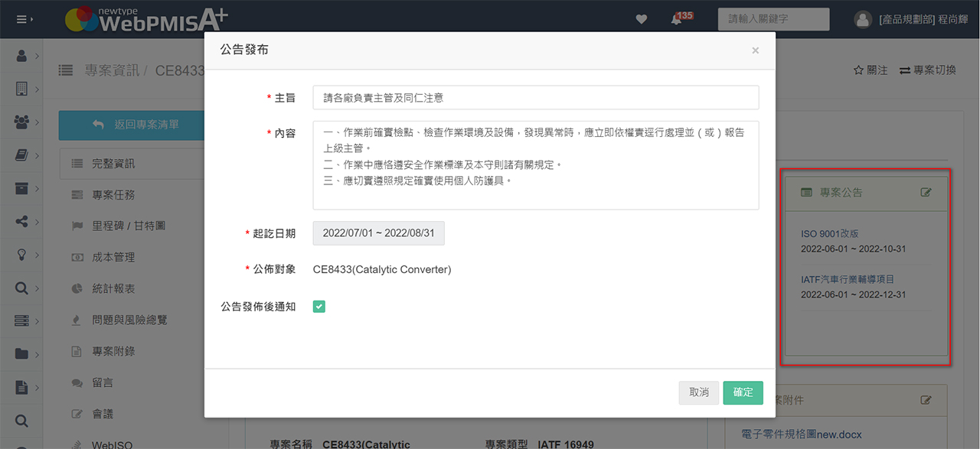Image resolution: width=980 pixels, height=449 pixels.
Task: Expand the server icon sidebar menu
Action: (21, 320)
